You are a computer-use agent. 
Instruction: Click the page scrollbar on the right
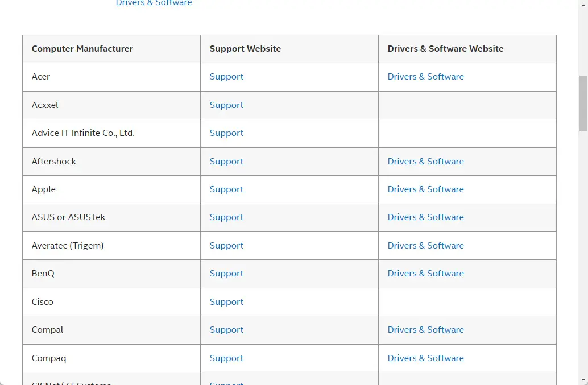(583, 102)
